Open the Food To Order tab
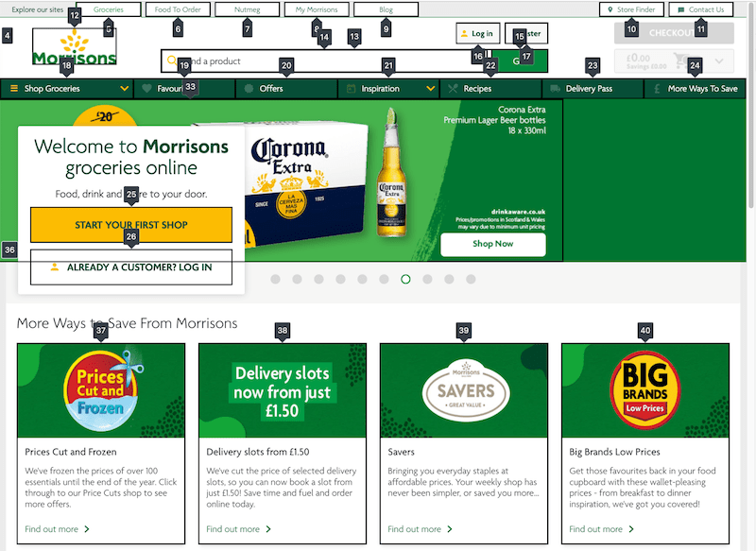756x551 pixels. tap(178, 9)
